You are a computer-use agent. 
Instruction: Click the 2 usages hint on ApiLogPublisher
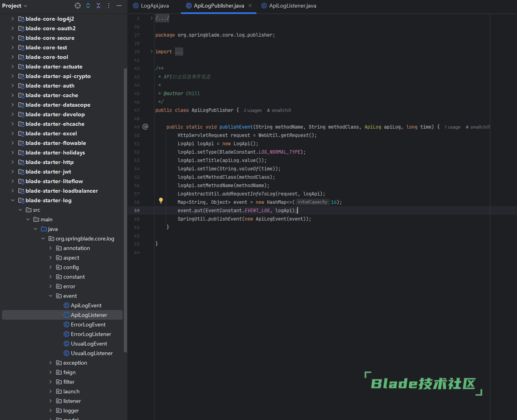253,110
